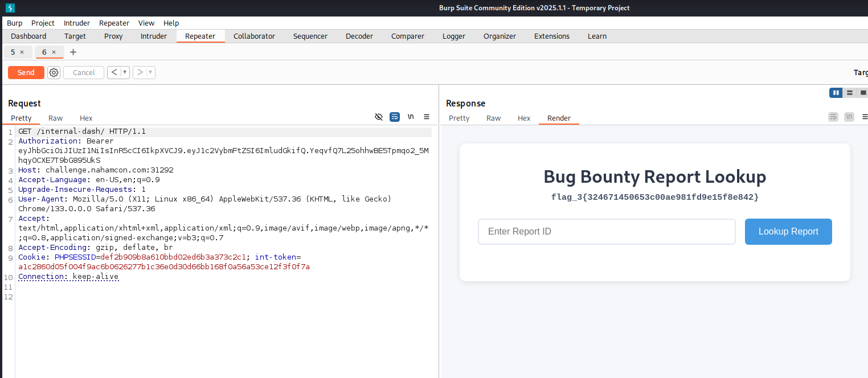Image resolution: width=868 pixels, height=378 pixels.
Task: Click the Burp Suite logo icon
Action: tap(10, 8)
